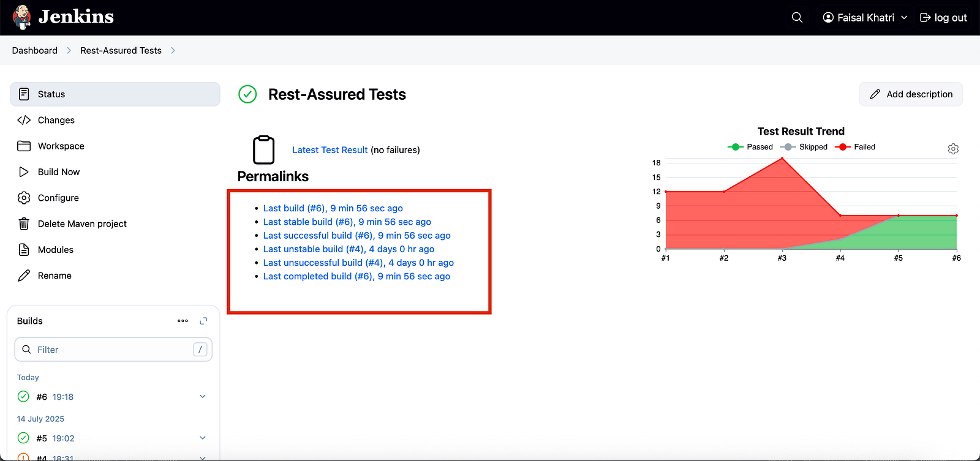Expand the chevron after Dashboard breadcrumb

pos(69,51)
